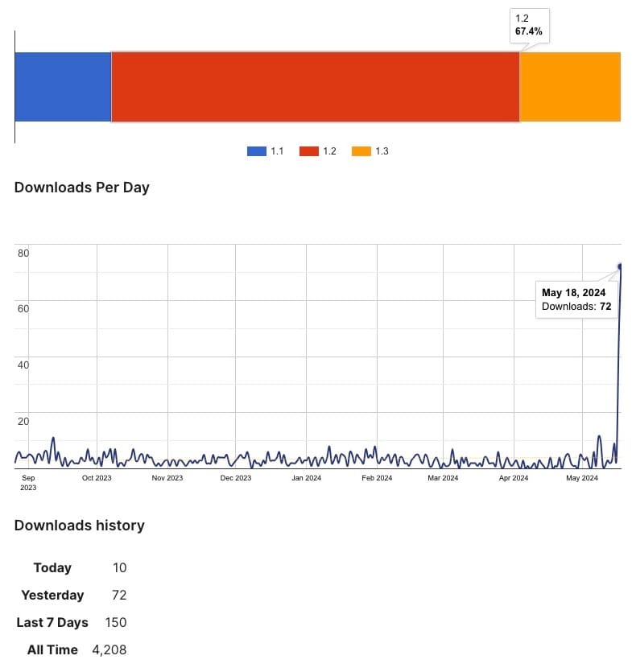Click the May 18, 2024 downloads tooltip

pos(576,299)
